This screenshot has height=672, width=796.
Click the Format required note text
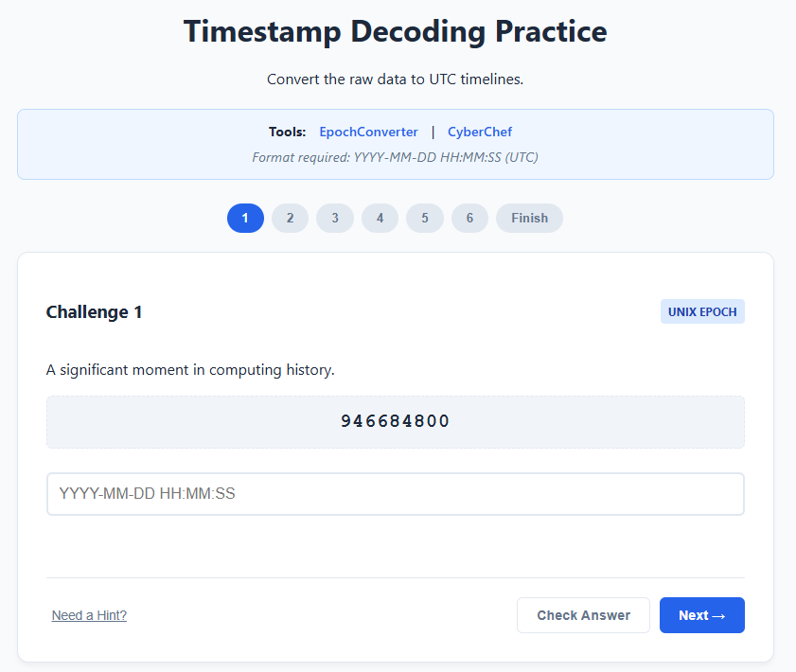tap(396, 157)
